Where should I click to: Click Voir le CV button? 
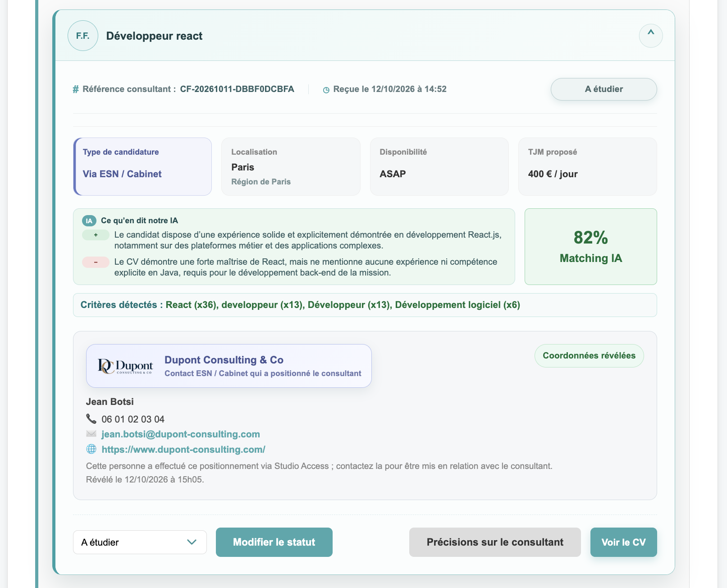pyautogui.click(x=623, y=542)
